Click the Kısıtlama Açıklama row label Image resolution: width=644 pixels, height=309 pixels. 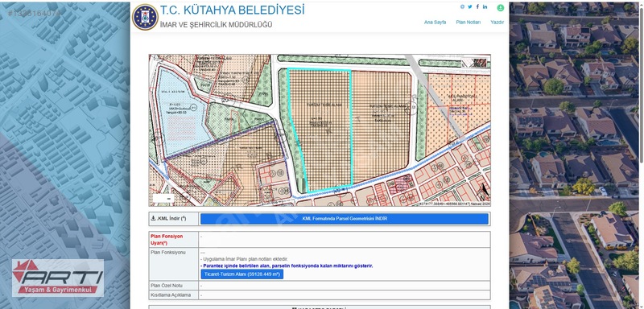click(171, 295)
